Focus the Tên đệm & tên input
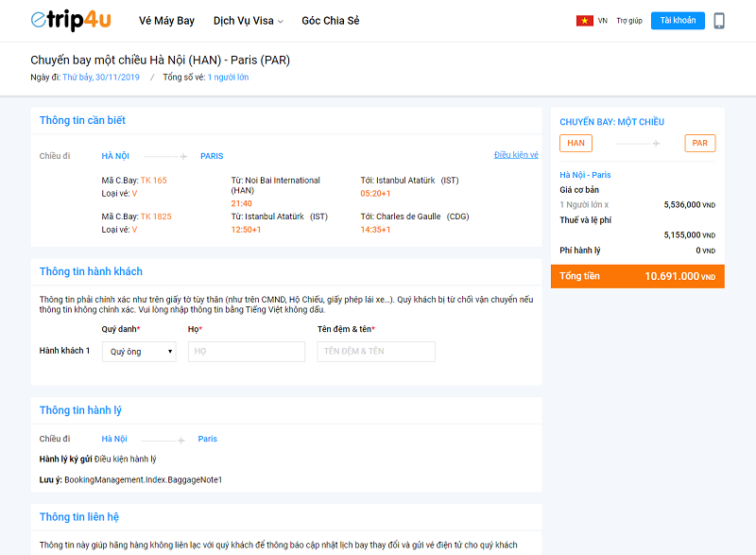The image size is (756, 555). pyautogui.click(x=376, y=352)
